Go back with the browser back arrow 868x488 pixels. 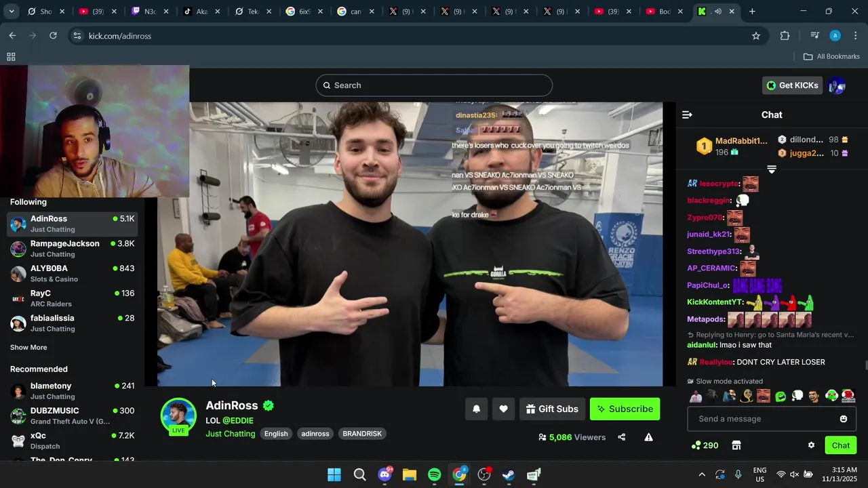[x=12, y=36]
